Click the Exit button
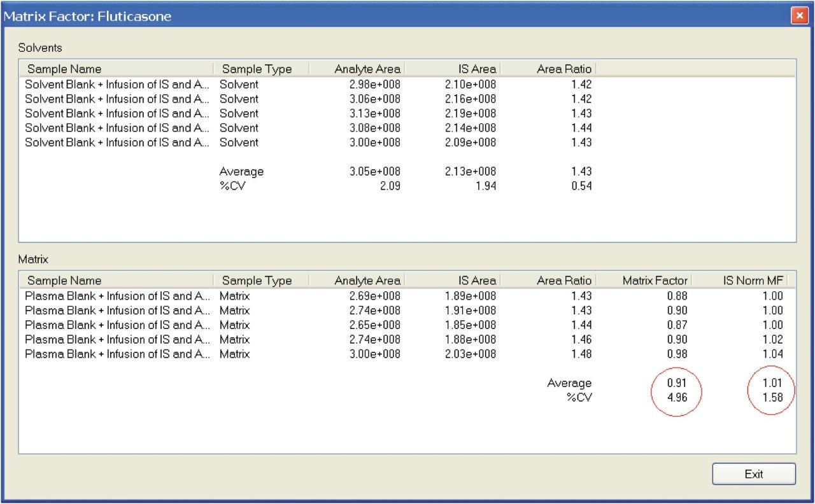 point(754,473)
